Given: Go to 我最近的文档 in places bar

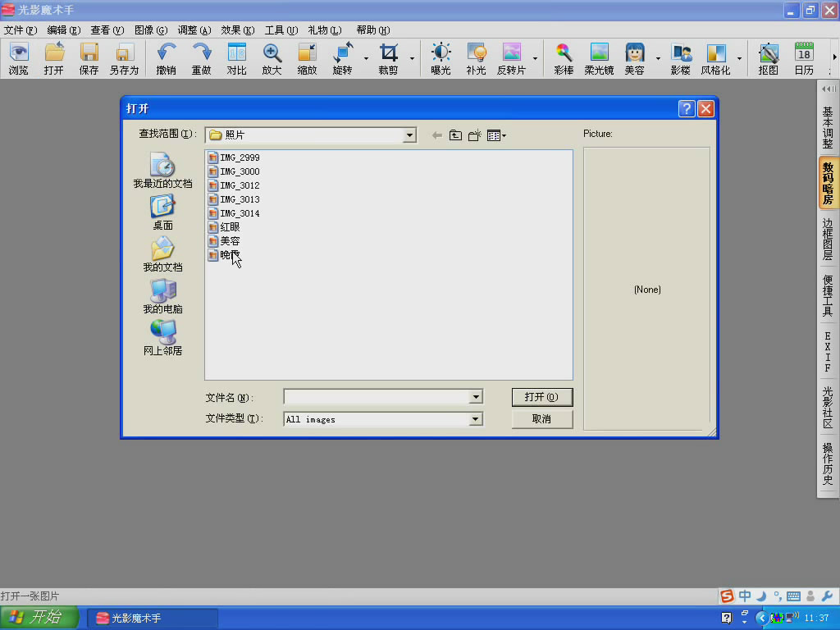Looking at the screenshot, I should pos(163,171).
